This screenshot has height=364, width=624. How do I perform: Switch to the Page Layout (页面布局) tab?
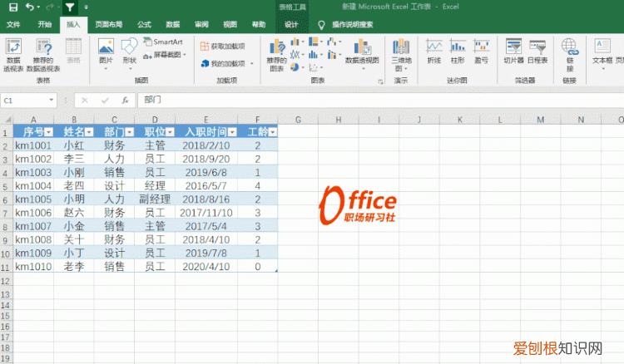coord(109,25)
